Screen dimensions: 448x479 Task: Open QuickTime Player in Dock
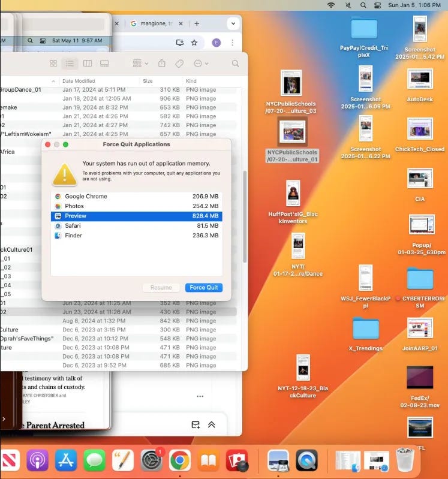click(306, 460)
